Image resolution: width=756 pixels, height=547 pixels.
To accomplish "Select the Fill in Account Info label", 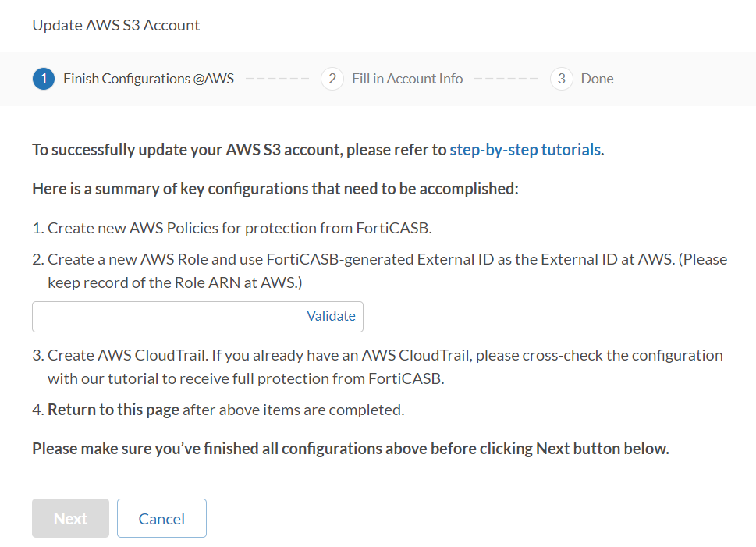I will pyautogui.click(x=407, y=79).
